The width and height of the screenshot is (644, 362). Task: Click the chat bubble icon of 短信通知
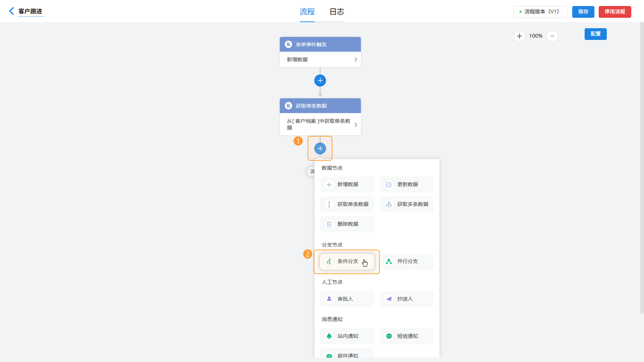(x=389, y=336)
